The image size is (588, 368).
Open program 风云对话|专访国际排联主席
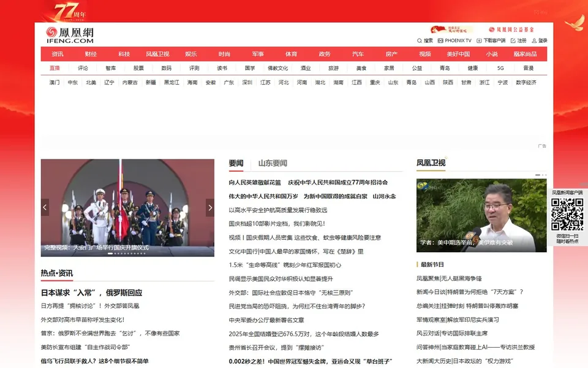coord(451,334)
